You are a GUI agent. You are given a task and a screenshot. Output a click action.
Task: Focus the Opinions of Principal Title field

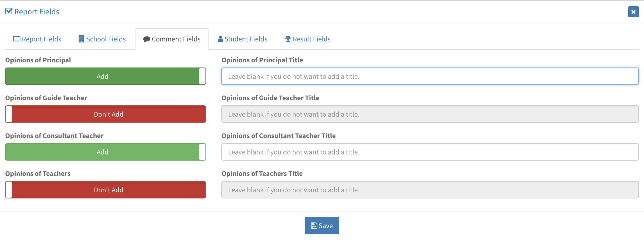point(430,76)
